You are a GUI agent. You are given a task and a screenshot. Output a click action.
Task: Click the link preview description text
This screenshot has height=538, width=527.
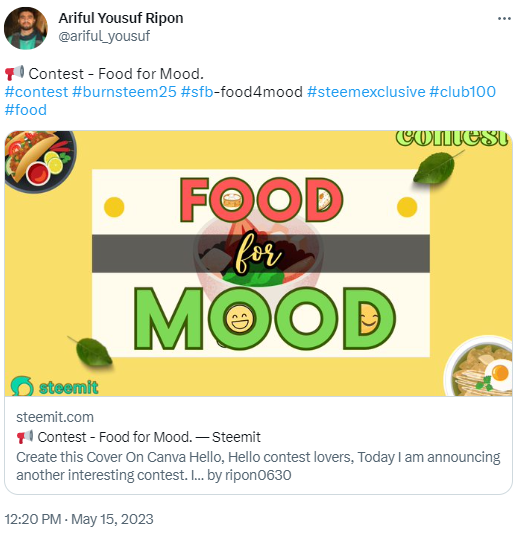[258, 466]
